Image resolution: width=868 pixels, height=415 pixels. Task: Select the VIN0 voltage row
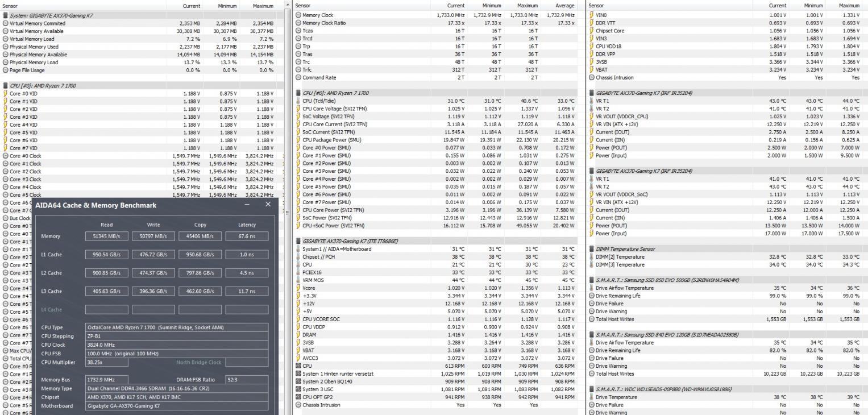click(x=728, y=15)
